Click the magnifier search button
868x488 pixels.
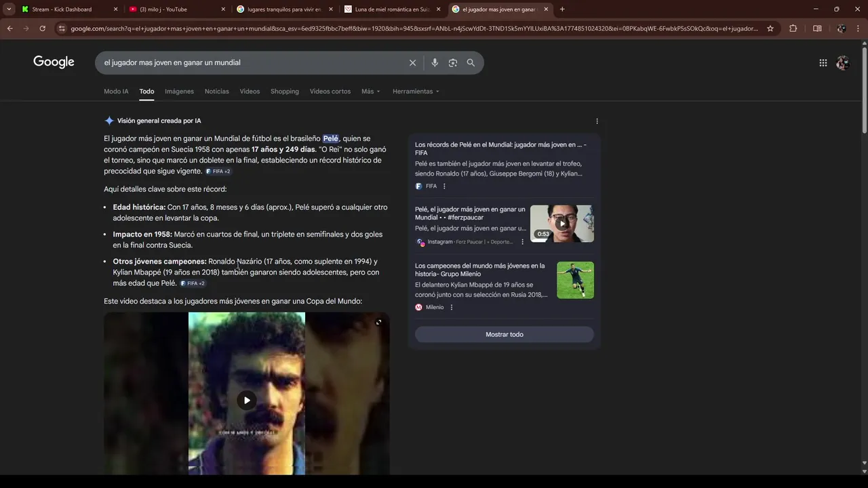point(471,62)
